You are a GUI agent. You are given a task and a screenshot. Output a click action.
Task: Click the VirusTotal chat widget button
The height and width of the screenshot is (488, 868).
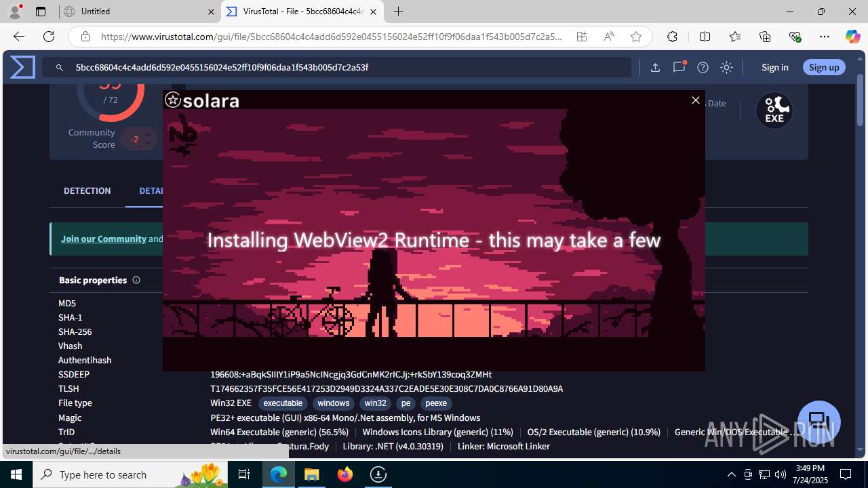point(818,422)
